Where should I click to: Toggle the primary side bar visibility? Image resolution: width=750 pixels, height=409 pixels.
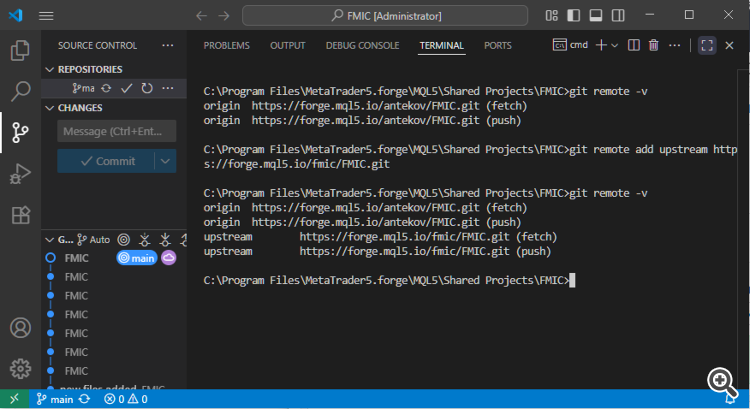(x=574, y=16)
